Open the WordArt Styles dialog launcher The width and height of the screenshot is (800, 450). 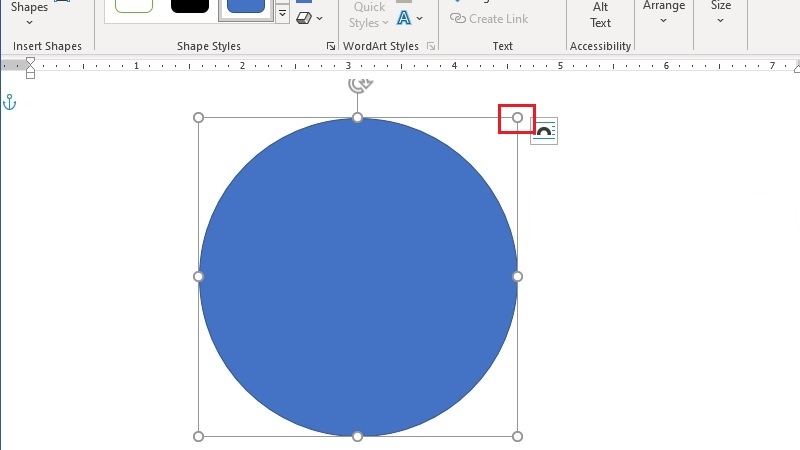(x=431, y=46)
